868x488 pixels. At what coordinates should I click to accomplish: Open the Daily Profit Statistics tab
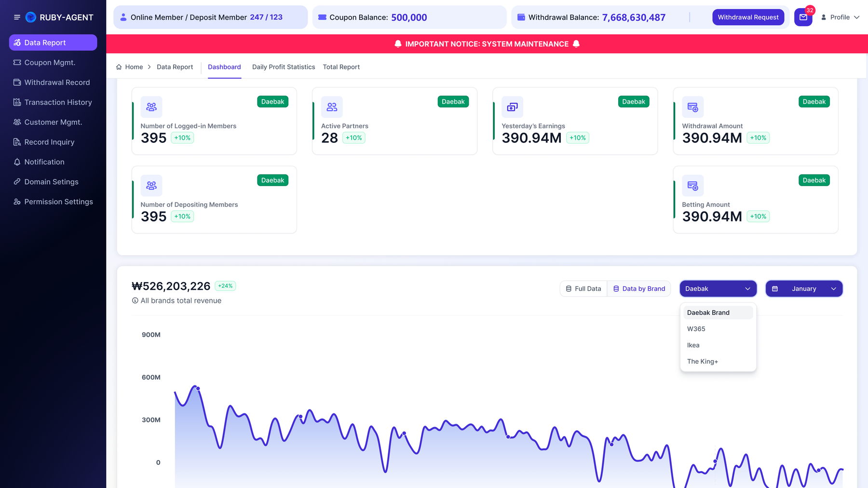[284, 67]
